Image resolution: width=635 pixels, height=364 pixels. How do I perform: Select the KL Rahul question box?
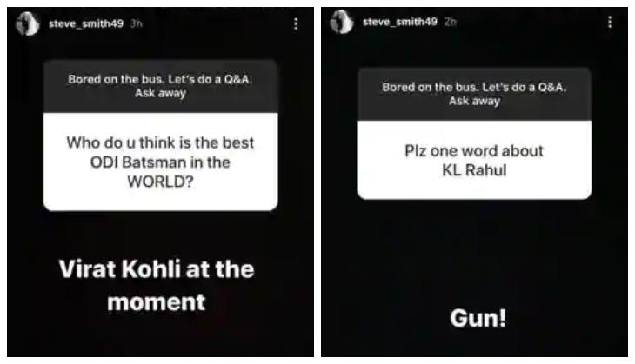[x=474, y=160]
